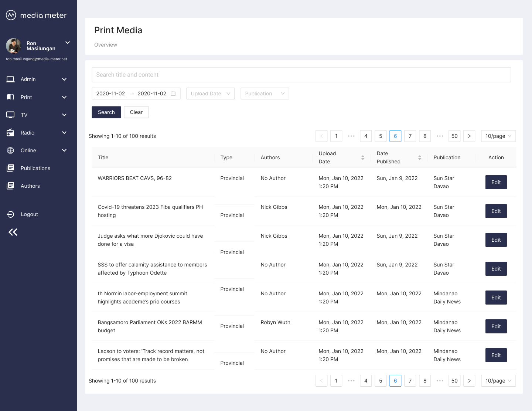Open the Upload Date dropdown

(210, 94)
